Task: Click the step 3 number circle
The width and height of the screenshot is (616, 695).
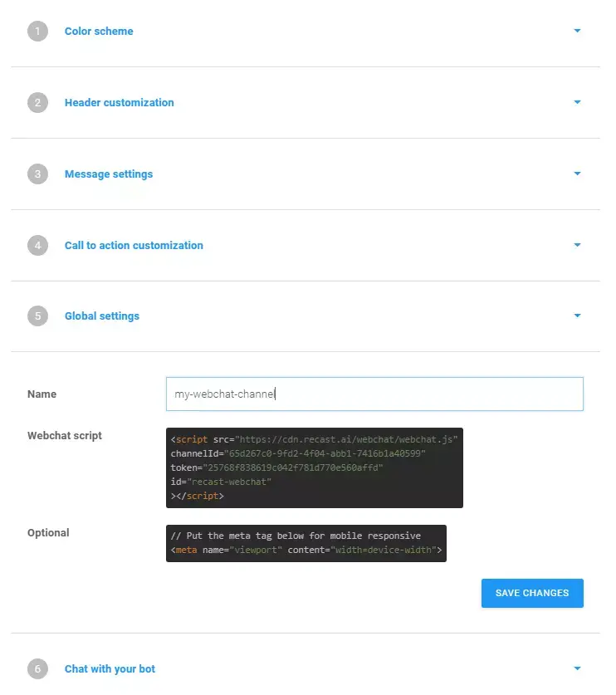Action: [x=37, y=174]
